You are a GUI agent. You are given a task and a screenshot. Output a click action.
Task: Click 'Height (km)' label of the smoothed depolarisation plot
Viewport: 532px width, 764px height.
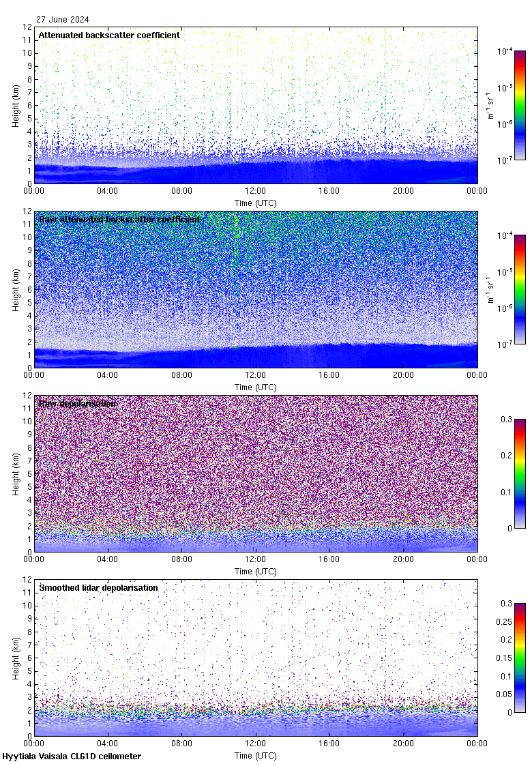click(16, 658)
